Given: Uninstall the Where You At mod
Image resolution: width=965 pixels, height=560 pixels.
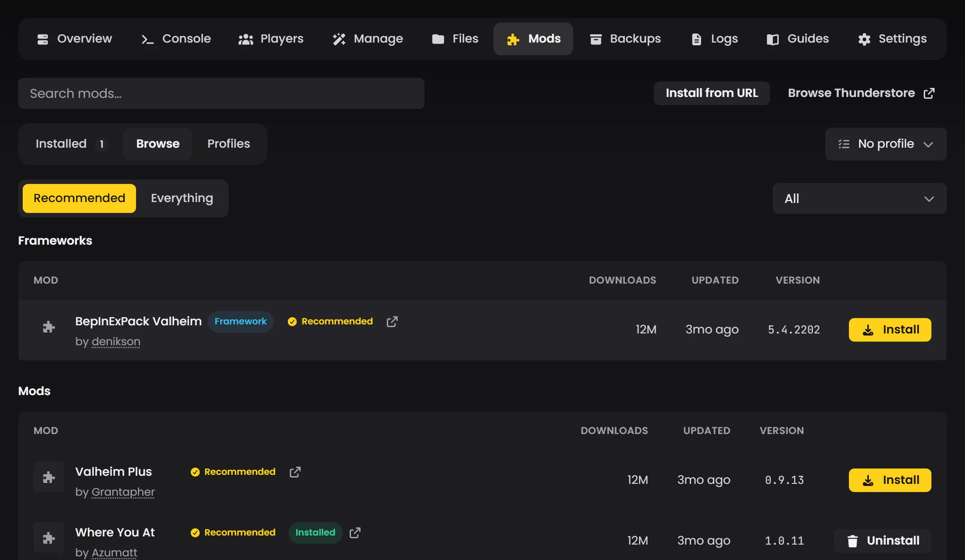Looking at the screenshot, I should [882, 541].
